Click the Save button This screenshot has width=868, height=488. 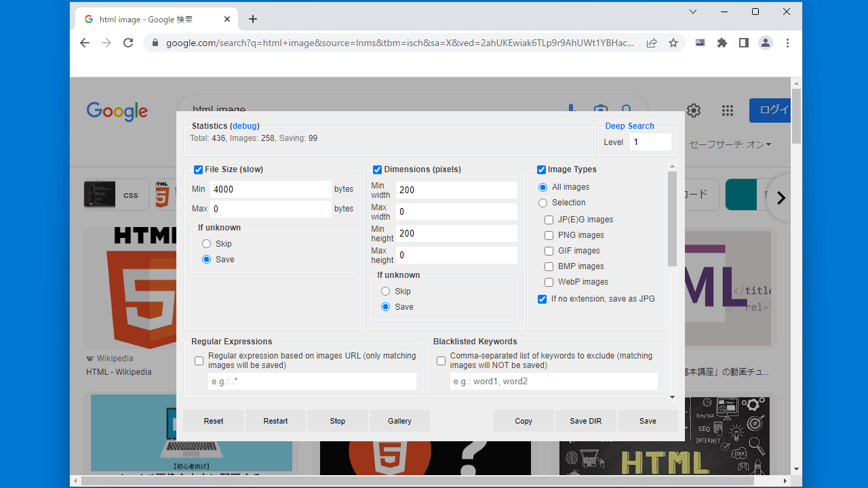[648, 421]
